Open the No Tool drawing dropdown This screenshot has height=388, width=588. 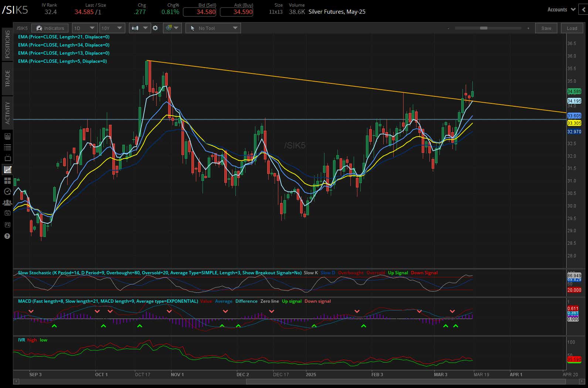click(213, 28)
